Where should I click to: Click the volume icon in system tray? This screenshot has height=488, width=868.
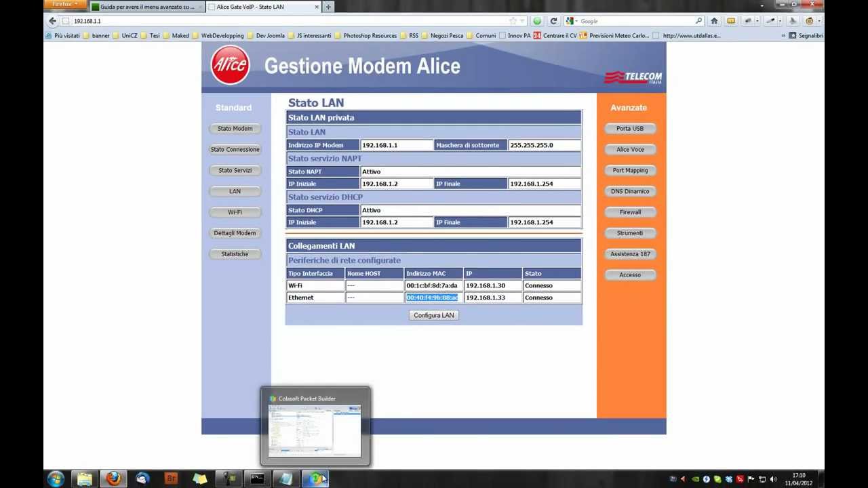pyautogui.click(x=773, y=479)
